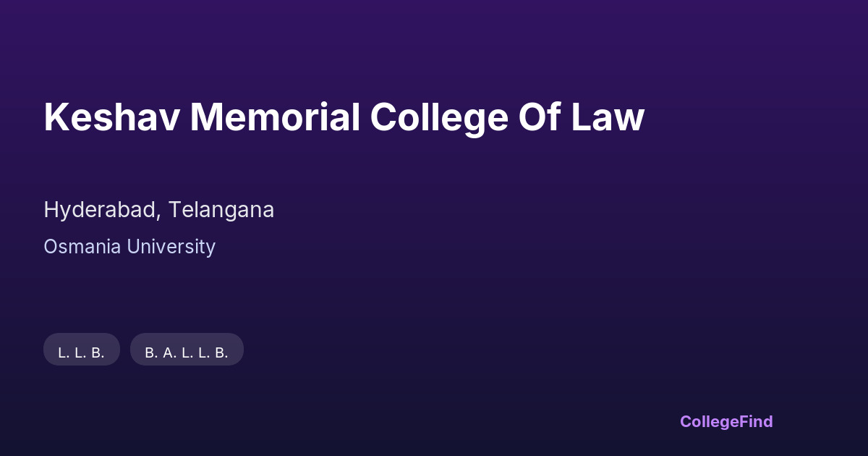
Task: Open the CollegeFind brand link
Action: coord(726,421)
